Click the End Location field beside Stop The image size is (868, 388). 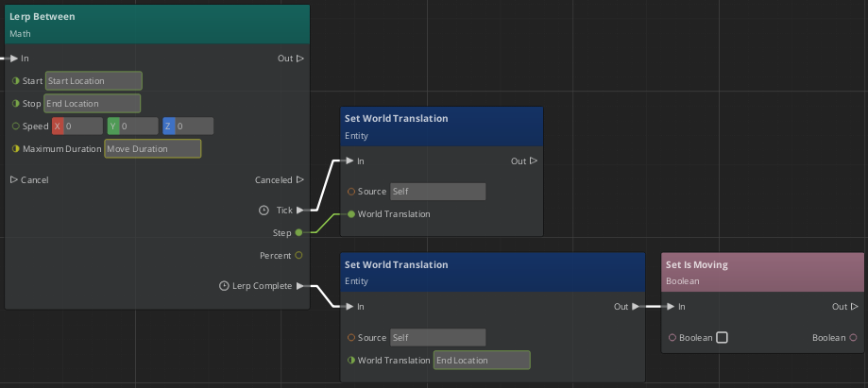[x=93, y=103]
